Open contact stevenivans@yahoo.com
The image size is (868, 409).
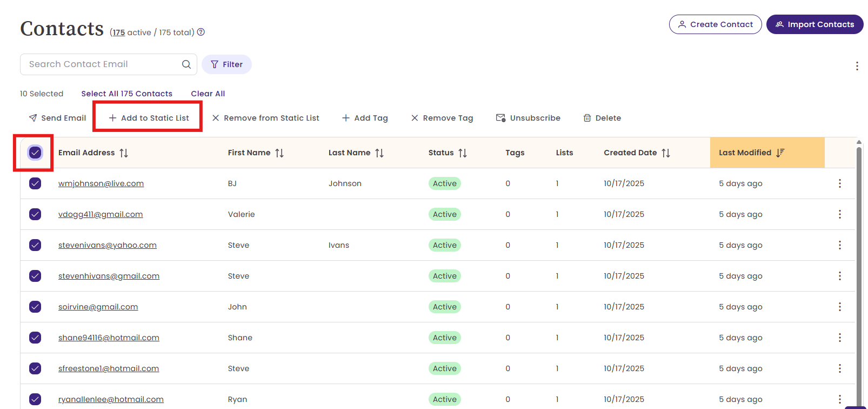[108, 245]
